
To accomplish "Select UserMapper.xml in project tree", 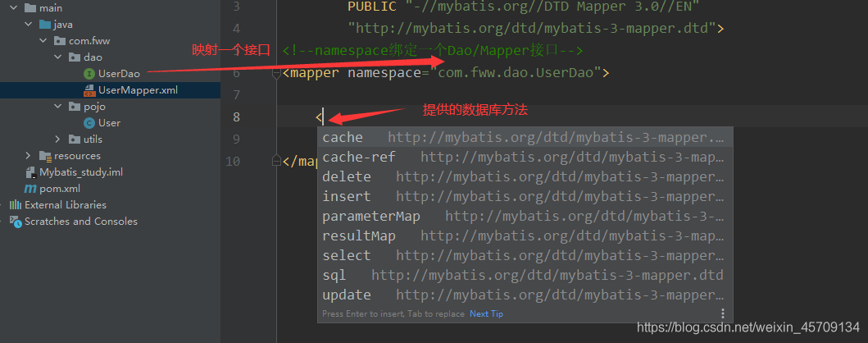I will point(138,89).
